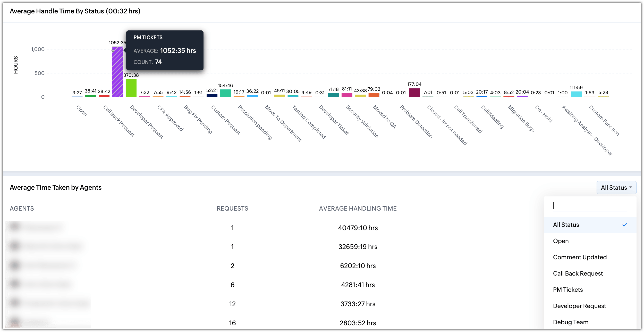Viewport: 644px width, 332px height.
Task: Click the green 370:38 bar
Action: pos(131,88)
